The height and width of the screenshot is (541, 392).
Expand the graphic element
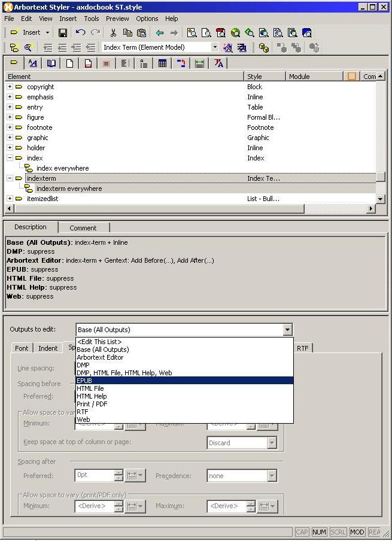[10, 138]
